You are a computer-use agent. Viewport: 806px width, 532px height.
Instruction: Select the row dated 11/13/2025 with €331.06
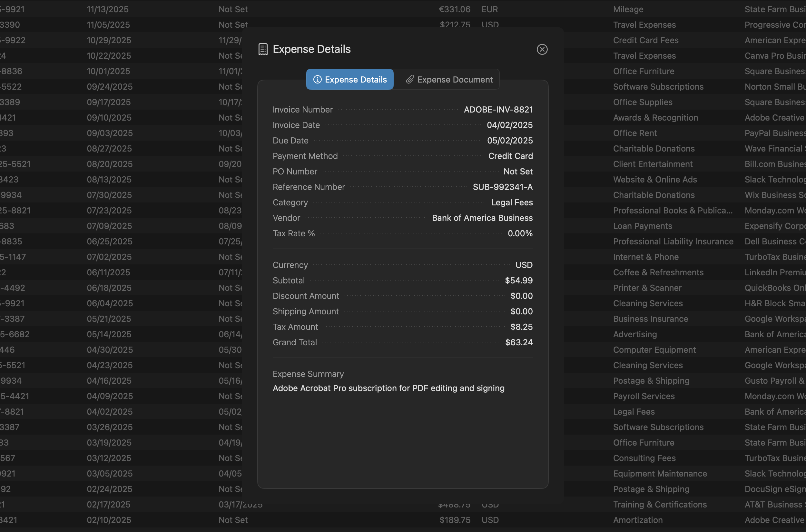(x=108, y=9)
